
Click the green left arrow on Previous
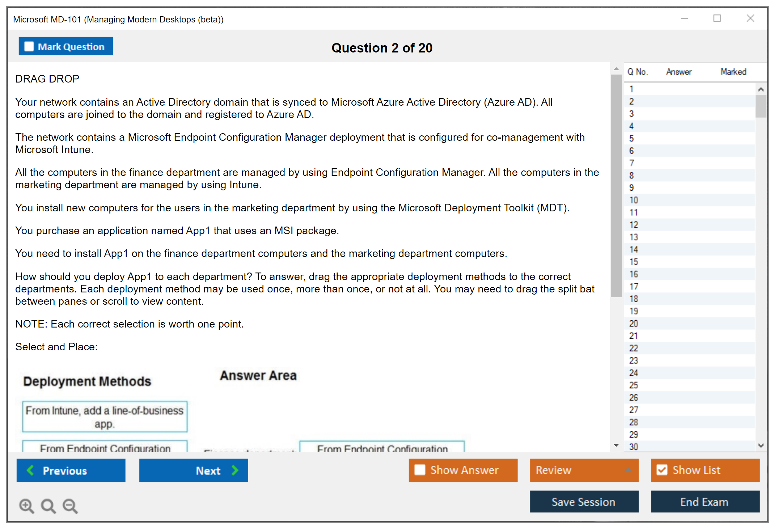pyautogui.click(x=30, y=470)
